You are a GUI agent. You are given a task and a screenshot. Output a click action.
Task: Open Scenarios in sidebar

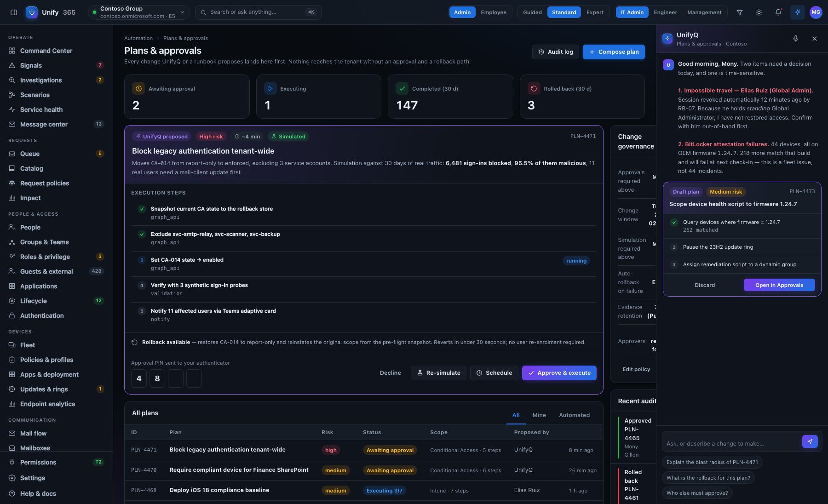pos(56,95)
